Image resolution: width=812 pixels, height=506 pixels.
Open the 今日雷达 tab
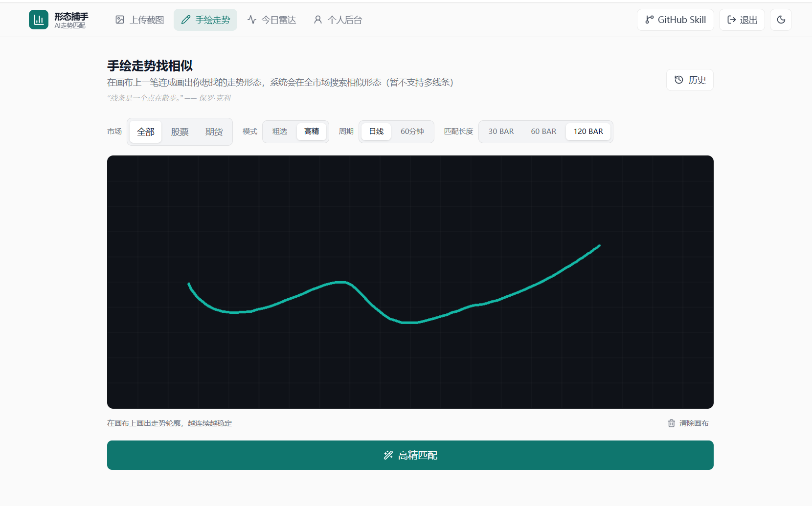tap(271, 20)
